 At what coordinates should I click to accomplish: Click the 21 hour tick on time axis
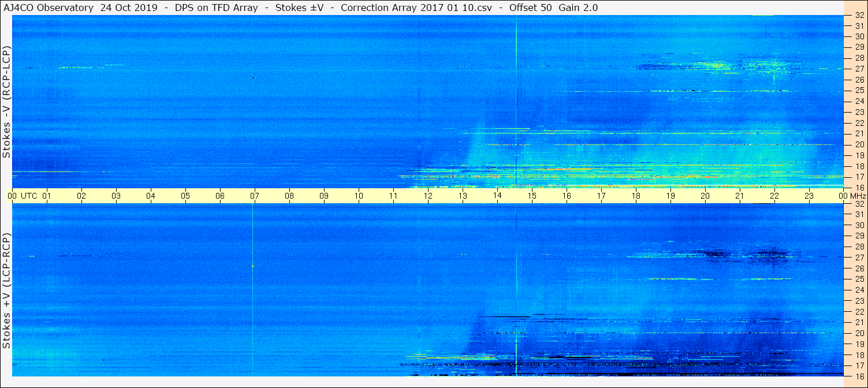pyautogui.click(x=740, y=196)
